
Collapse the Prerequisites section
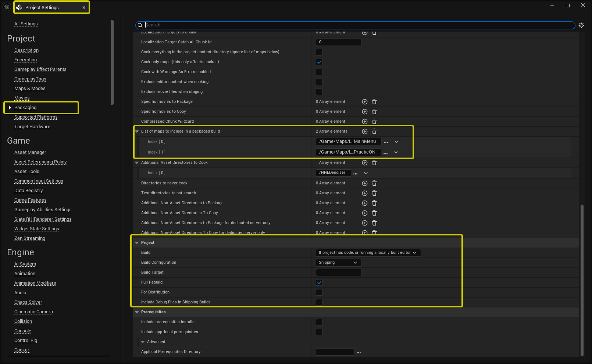coord(137,312)
